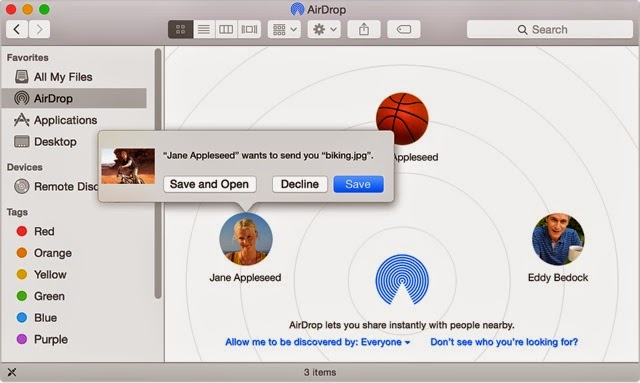Switch to column view
The width and height of the screenshot is (640, 383).
coord(226,29)
